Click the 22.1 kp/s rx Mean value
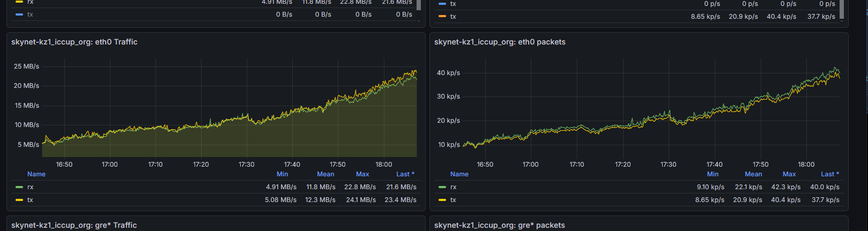The width and height of the screenshot is (868, 231). tap(748, 187)
